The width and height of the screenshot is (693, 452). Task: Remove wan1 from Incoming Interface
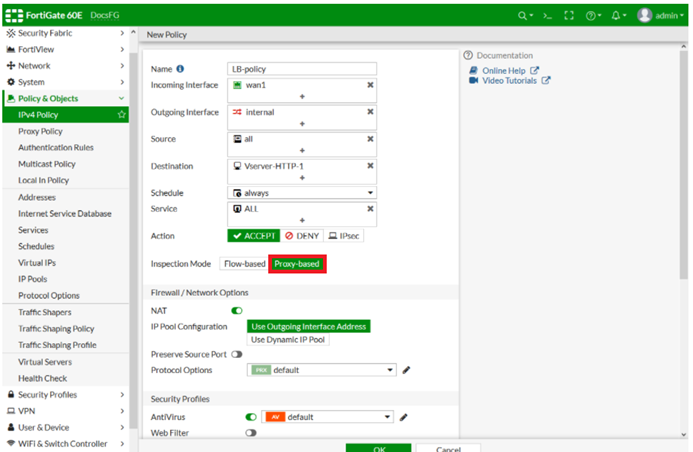pos(370,85)
